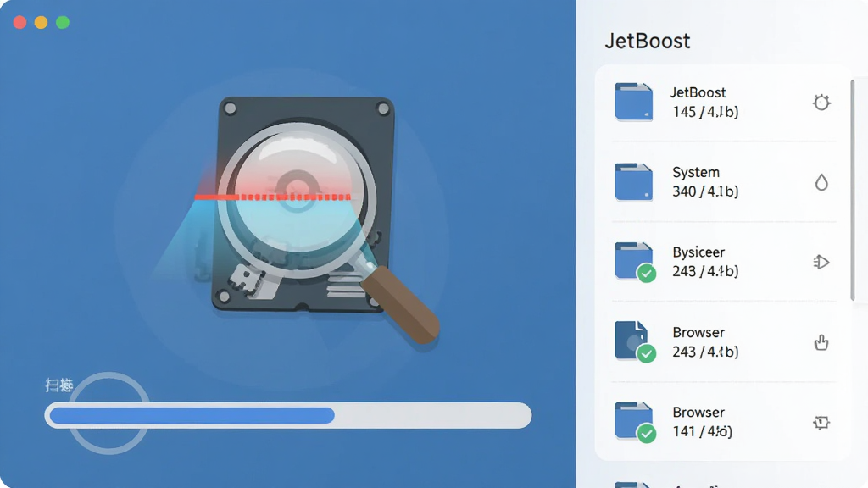Select the "Browser" name above 141
The image size is (868, 488).
click(x=698, y=413)
